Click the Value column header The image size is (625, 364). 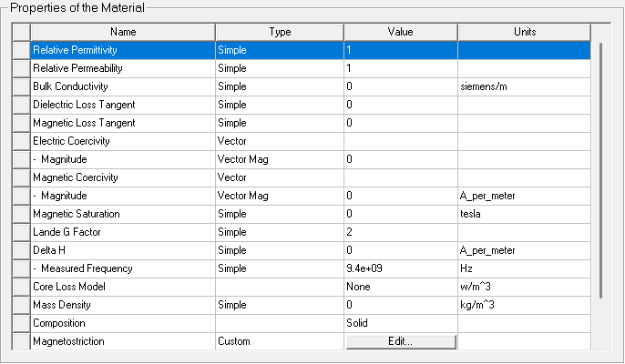click(x=401, y=32)
